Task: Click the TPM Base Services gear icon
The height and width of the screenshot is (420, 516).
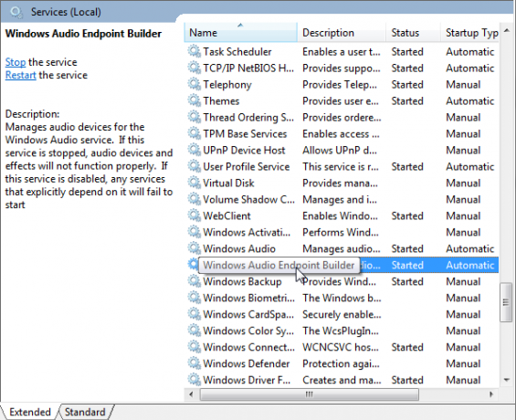Action: tap(194, 134)
